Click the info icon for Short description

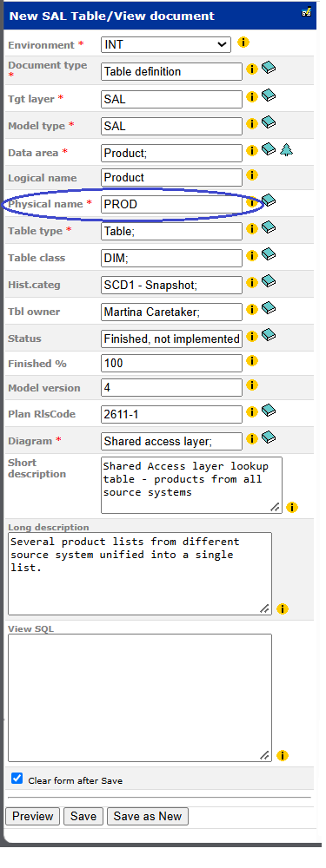(x=292, y=508)
